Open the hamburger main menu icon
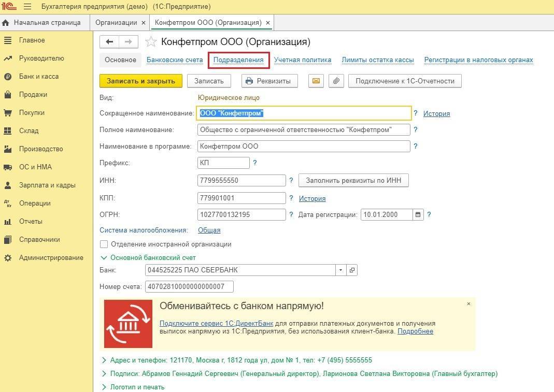554x392 pixels. [27, 7]
